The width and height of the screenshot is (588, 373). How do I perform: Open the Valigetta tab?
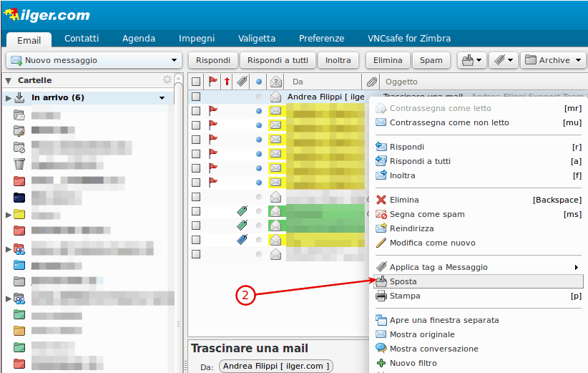point(257,38)
